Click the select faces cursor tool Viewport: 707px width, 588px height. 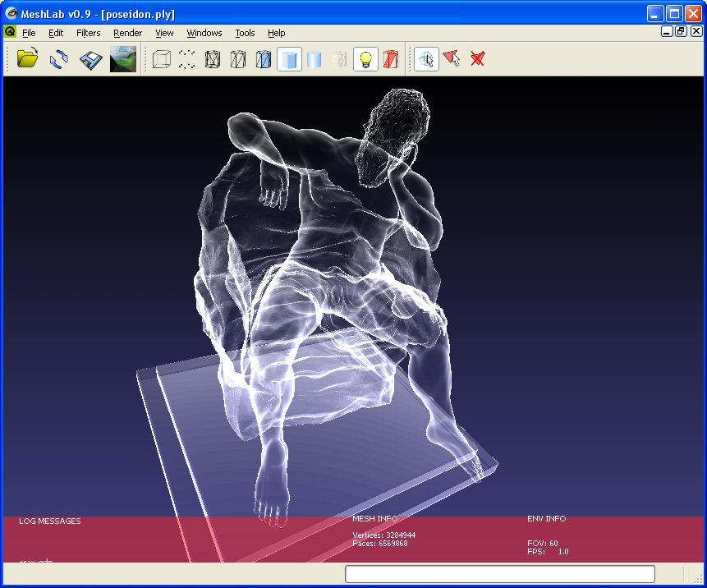tap(426, 59)
